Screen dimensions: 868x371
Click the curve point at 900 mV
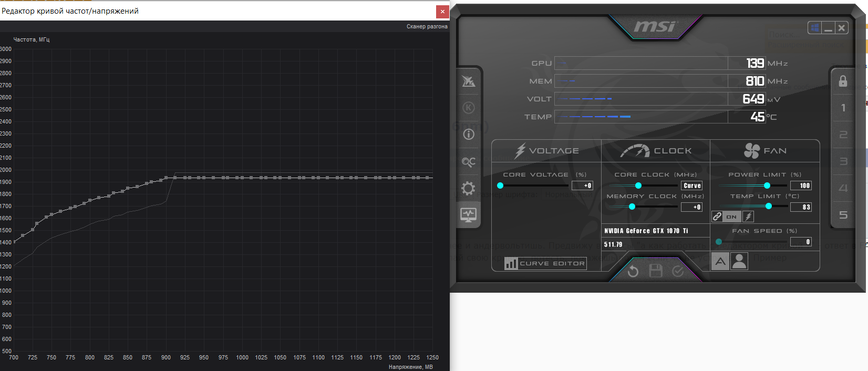(x=166, y=178)
